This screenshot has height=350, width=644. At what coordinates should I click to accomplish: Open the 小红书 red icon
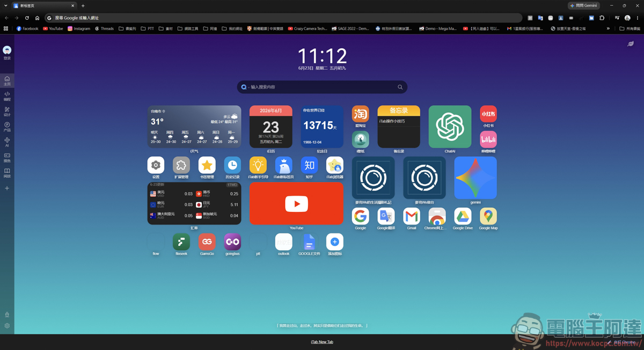[488, 114]
